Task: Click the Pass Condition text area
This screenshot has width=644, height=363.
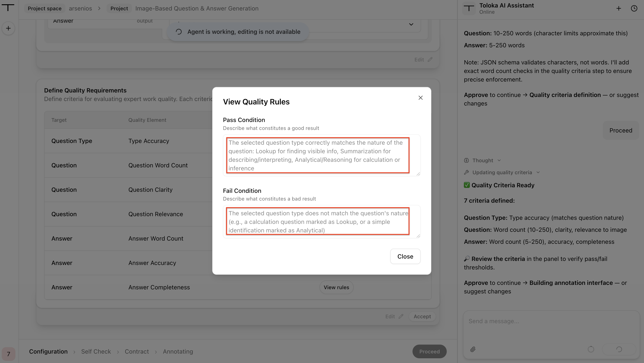Action: point(322,155)
